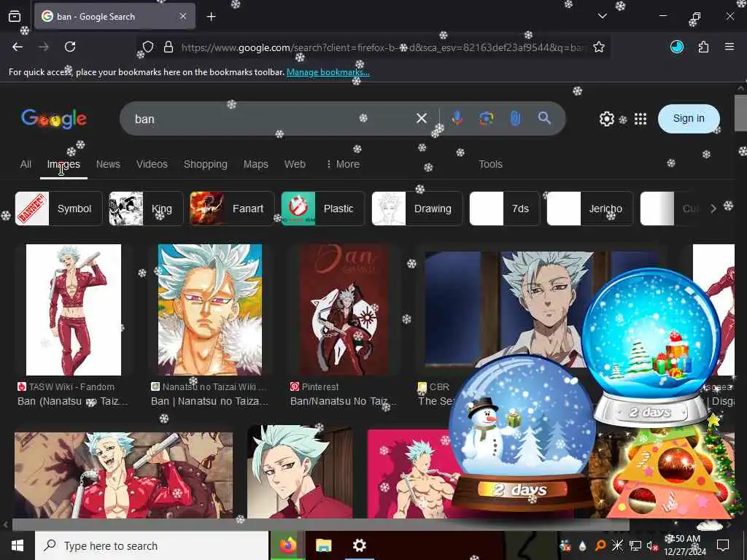Show more filter chips with arrow
This screenshot has width=747, height=560.
pyautogui.click(x=713, y=209)
